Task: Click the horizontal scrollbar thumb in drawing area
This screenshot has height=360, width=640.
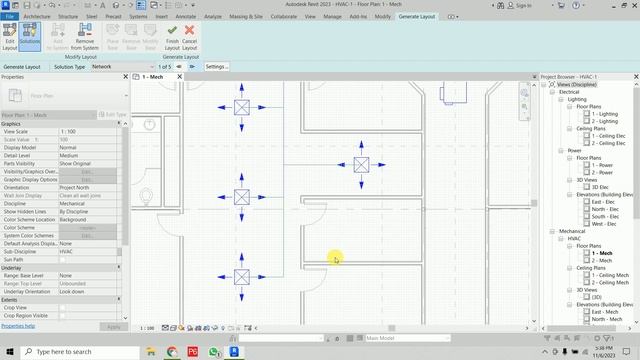Action: point(391,328)
